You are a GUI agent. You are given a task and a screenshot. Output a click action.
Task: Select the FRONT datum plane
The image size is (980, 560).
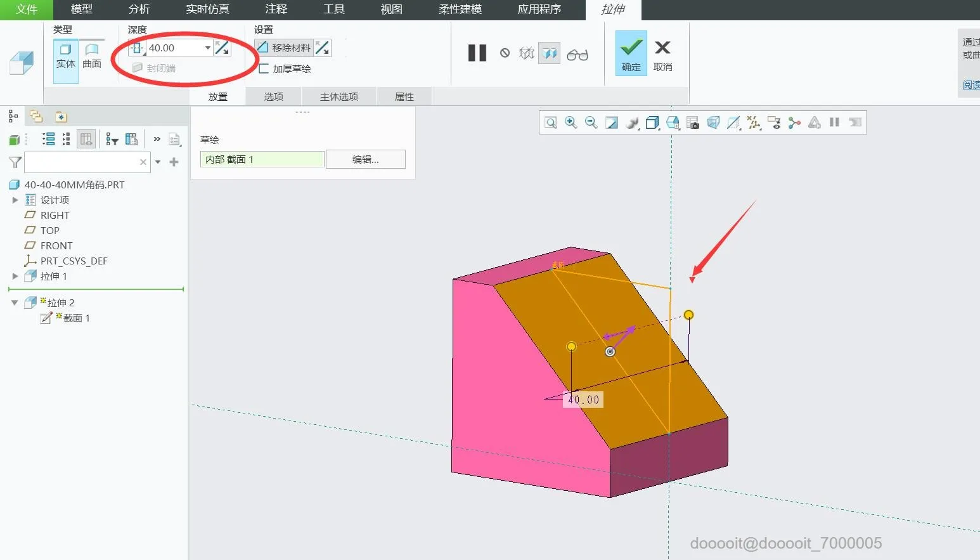point(56,245)
